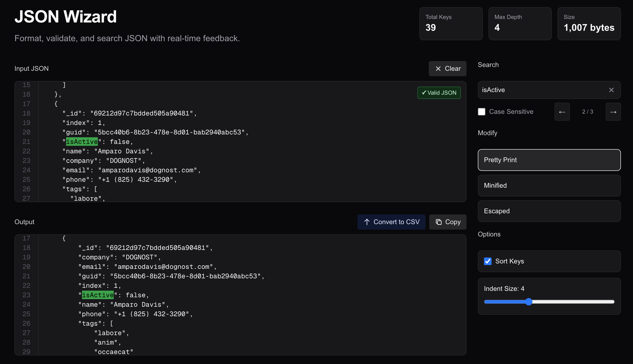Select the highlighted isActive key in Output
Screen dimensions: 633x364
click(98, 295)
